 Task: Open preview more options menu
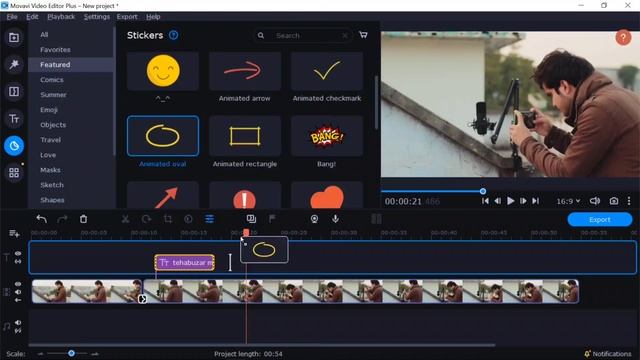tap(629, 201)
